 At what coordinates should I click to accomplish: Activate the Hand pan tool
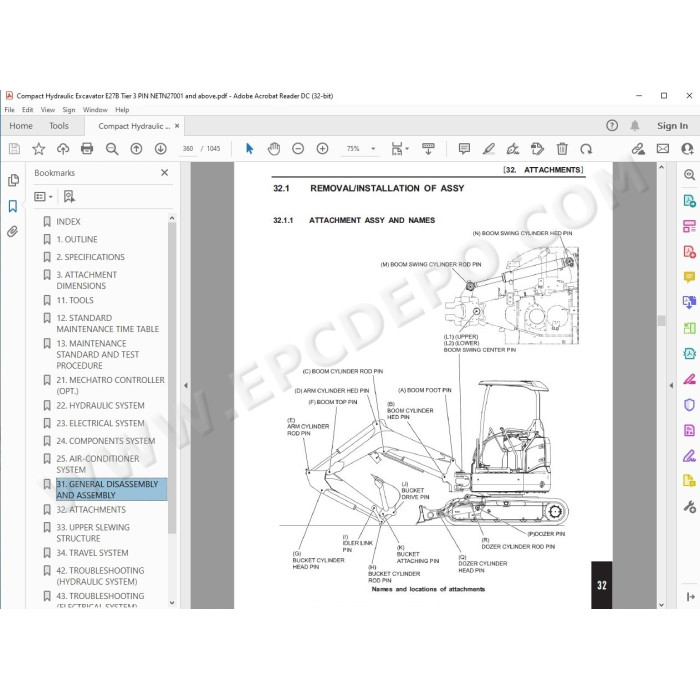[274, 149]
